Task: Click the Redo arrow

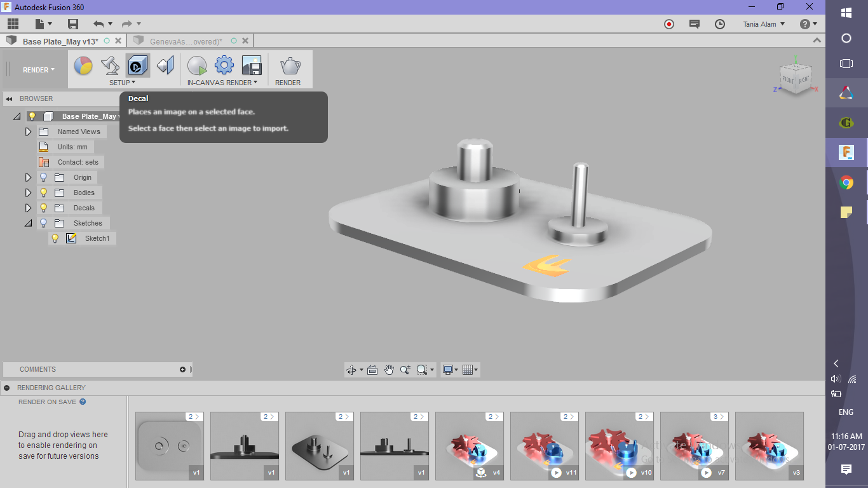Action: tap(127, 24)
